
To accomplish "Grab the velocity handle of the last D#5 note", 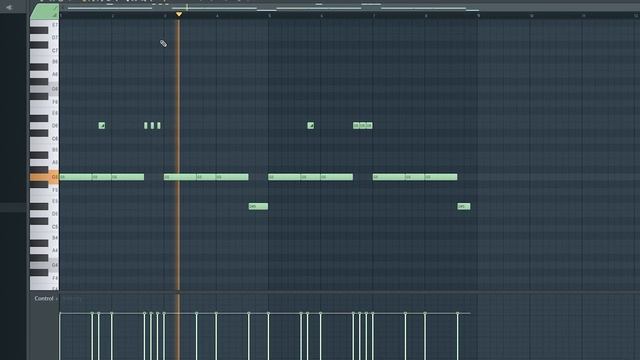I will (458, 313).
